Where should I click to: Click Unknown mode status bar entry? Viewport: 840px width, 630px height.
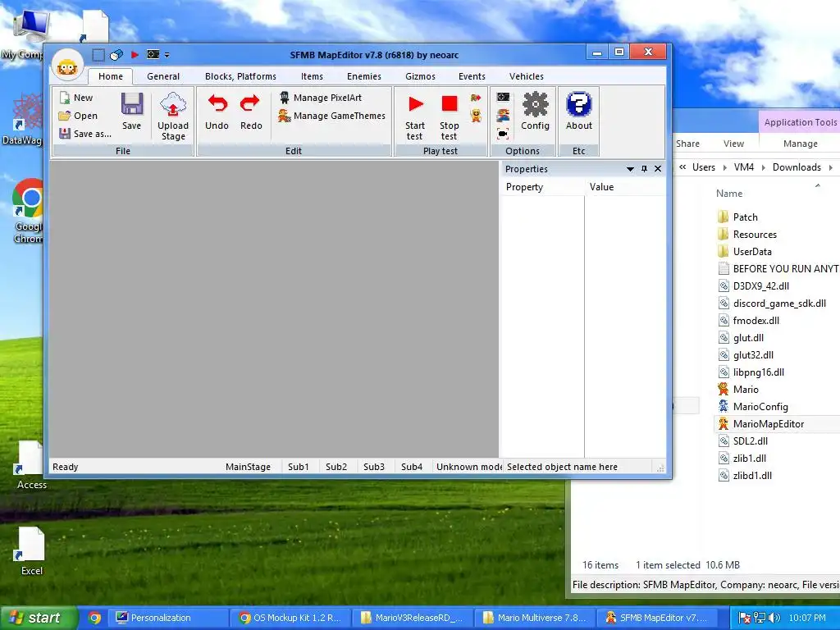coord(468,467)
